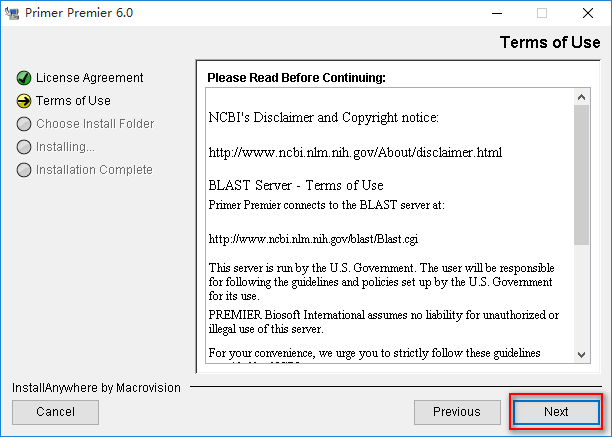Click the NCBI disclaimer.html URL text
This screenshot has width=612, height=437.
pyautogui.click(x=355, y=152)
